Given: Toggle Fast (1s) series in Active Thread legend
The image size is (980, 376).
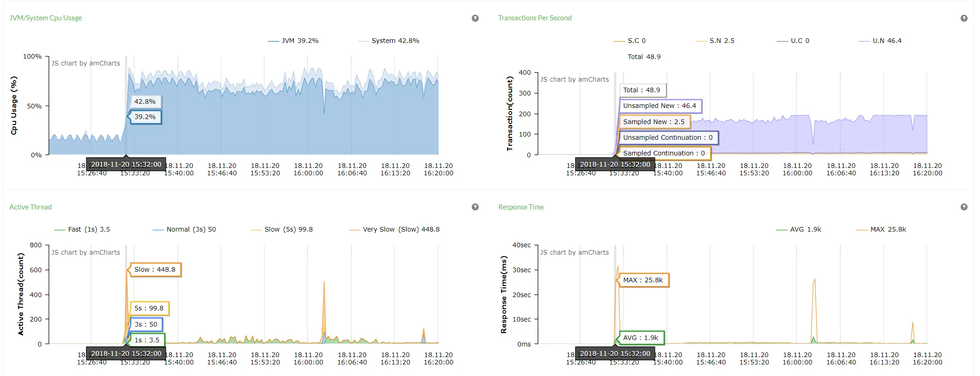Looking at the screenshot, I should point(82,229).
